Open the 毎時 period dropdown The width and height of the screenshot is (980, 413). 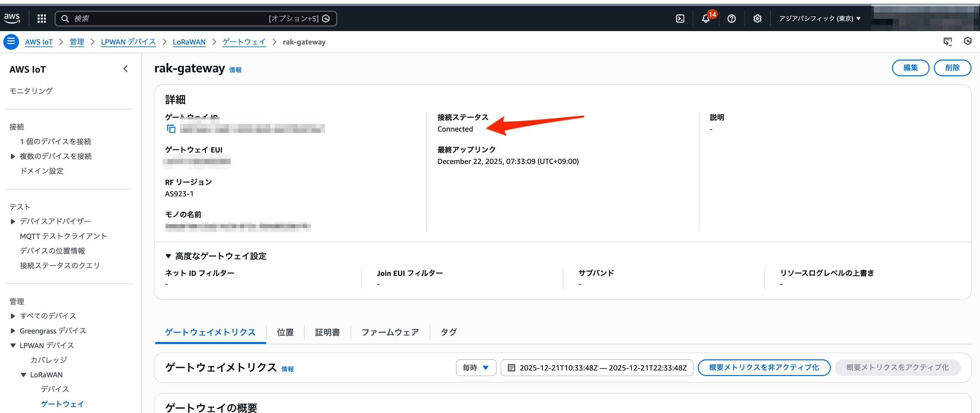476,367
